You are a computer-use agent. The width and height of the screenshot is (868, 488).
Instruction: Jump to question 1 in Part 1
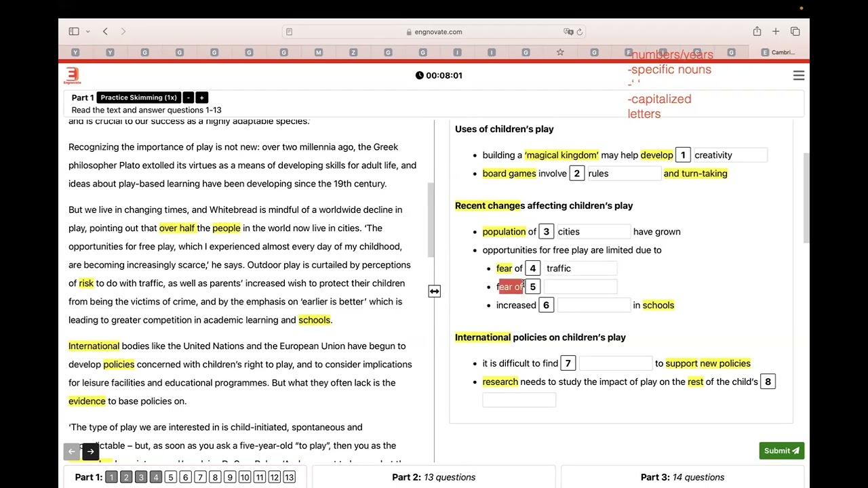(111, 477)
